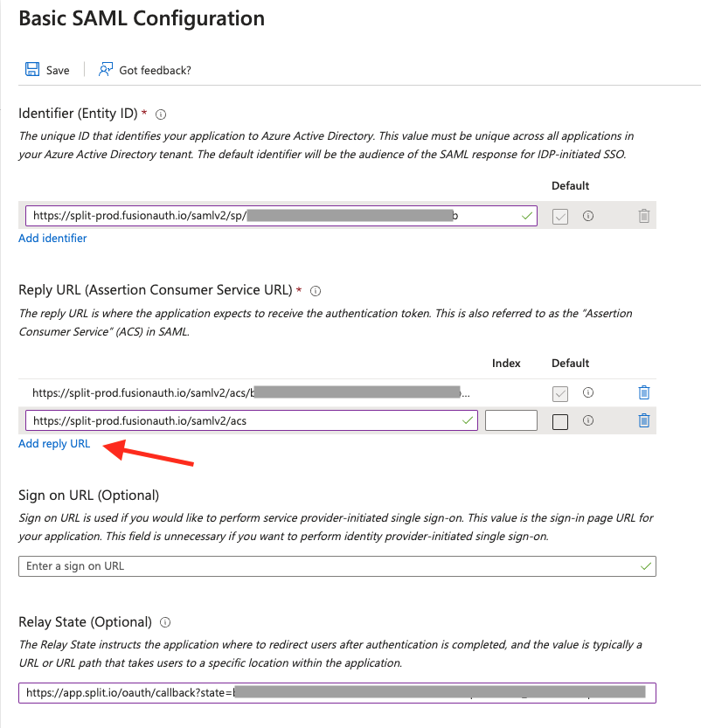Click the Add reply URL link
701x728 pixels.
[x=54, y=444]
